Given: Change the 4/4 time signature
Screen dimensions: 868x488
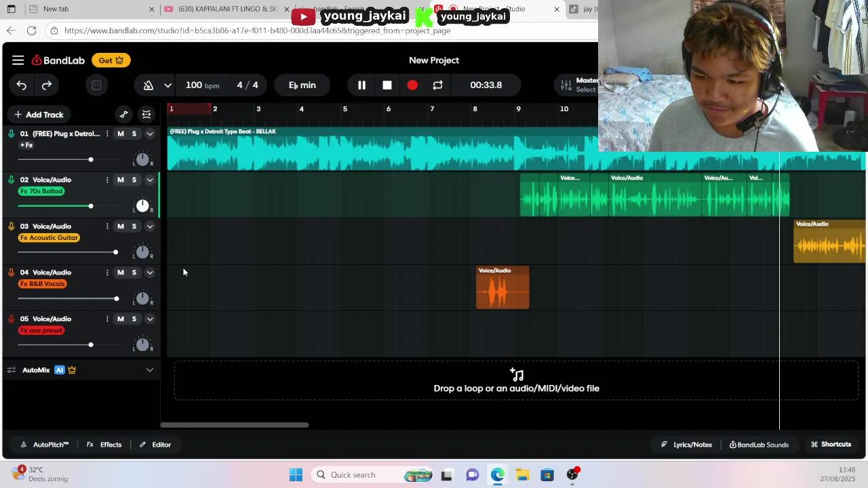Looking at the screenshot, I should (247, 85).
